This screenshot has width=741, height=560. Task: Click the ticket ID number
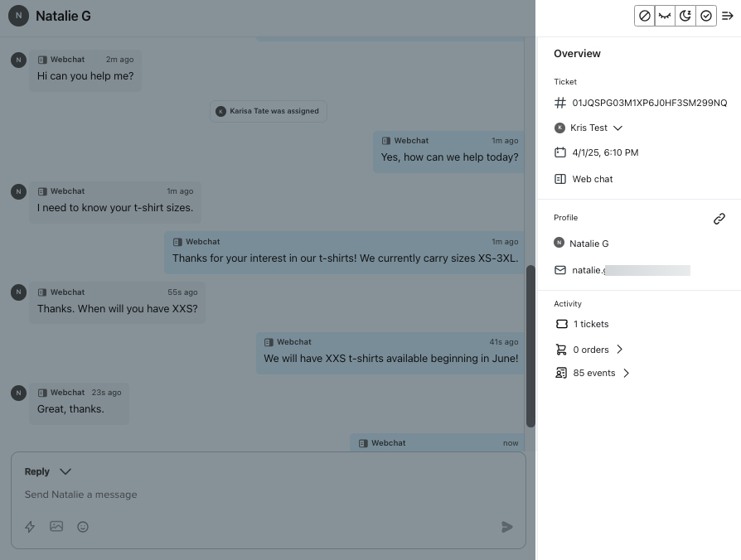649,103
